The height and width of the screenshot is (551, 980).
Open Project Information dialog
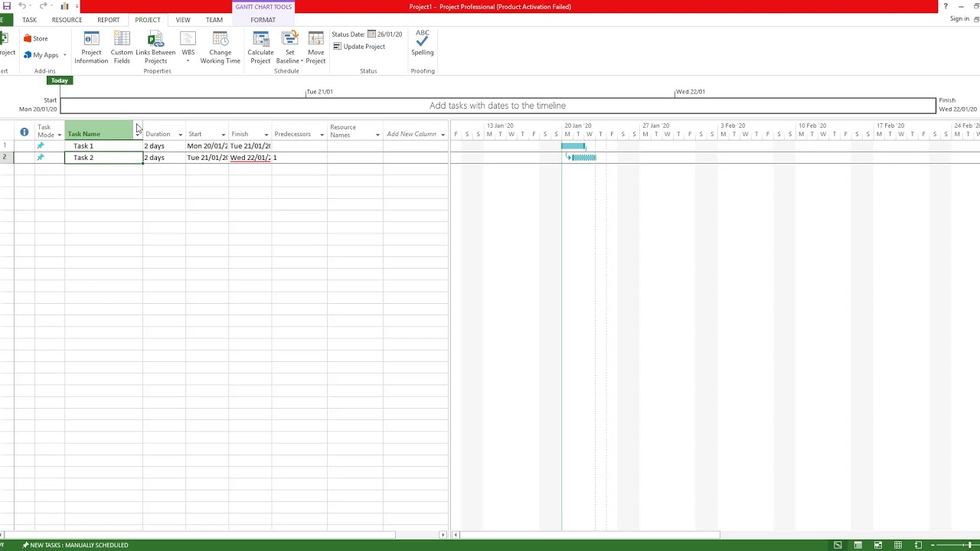tap(91, 47)
